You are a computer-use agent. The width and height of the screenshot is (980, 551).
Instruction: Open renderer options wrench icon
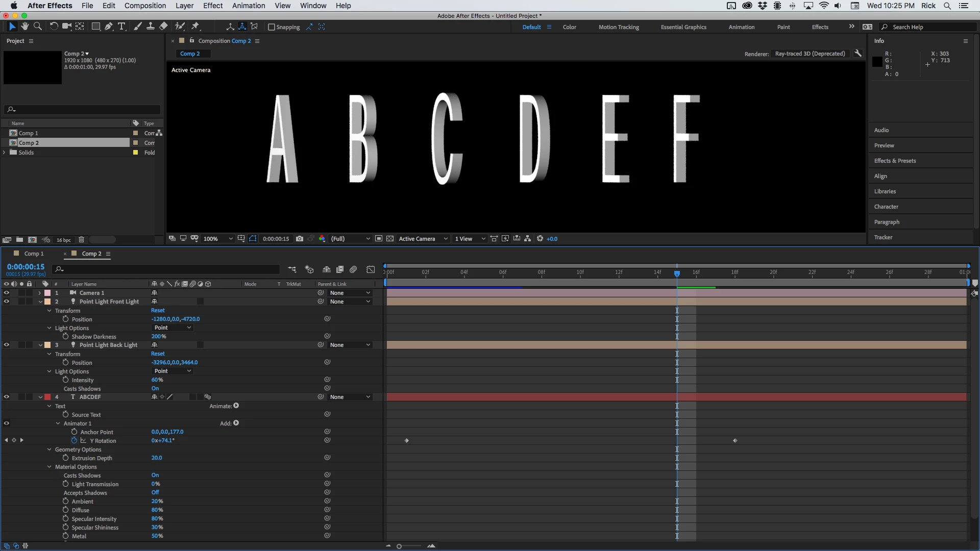coord(858,54)
